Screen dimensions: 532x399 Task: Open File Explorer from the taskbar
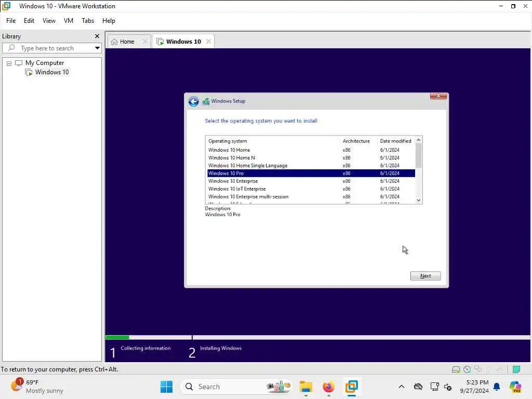305,387
